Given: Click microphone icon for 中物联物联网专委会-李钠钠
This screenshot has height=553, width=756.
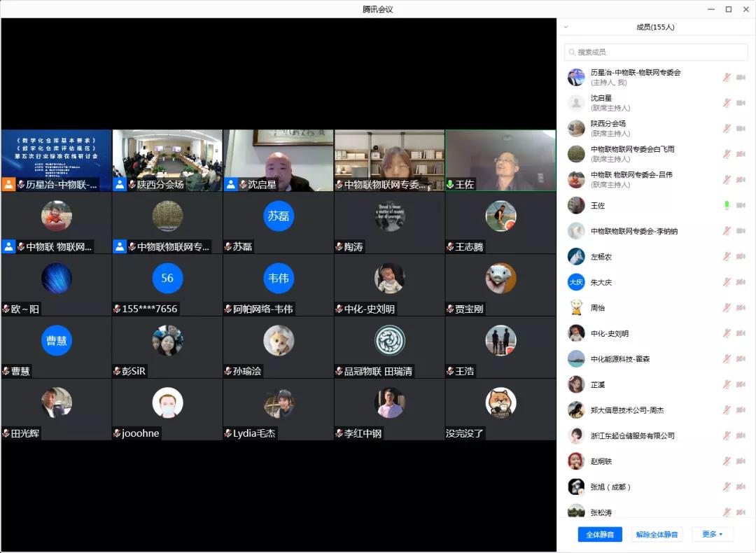Looking at the screenshot, I should [x=727, y=231].
